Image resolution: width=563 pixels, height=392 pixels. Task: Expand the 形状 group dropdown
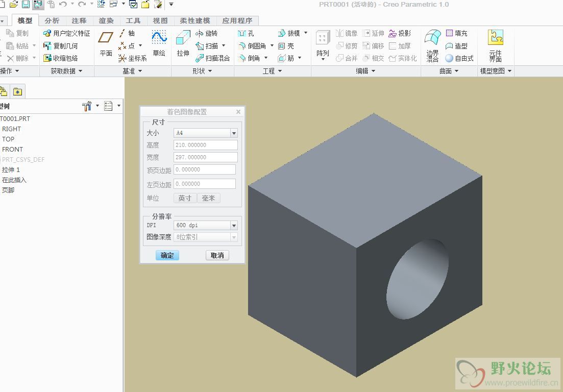(202, 71)
